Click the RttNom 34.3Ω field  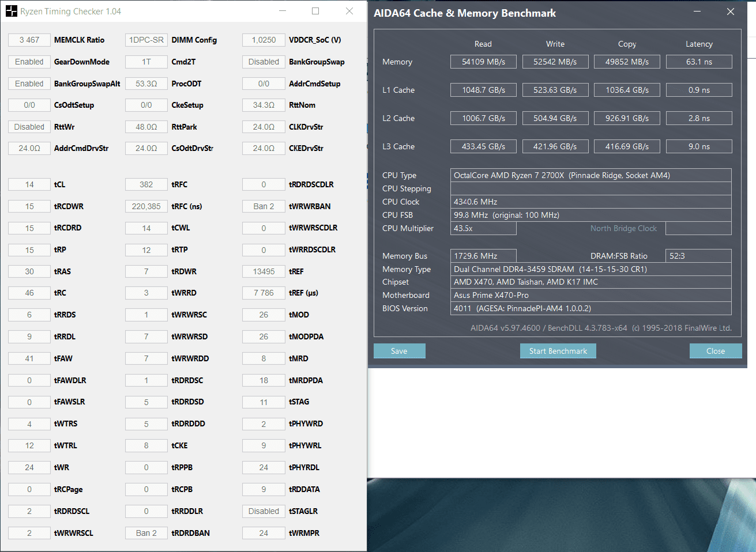pyautogui.click(x=264, y=105)
